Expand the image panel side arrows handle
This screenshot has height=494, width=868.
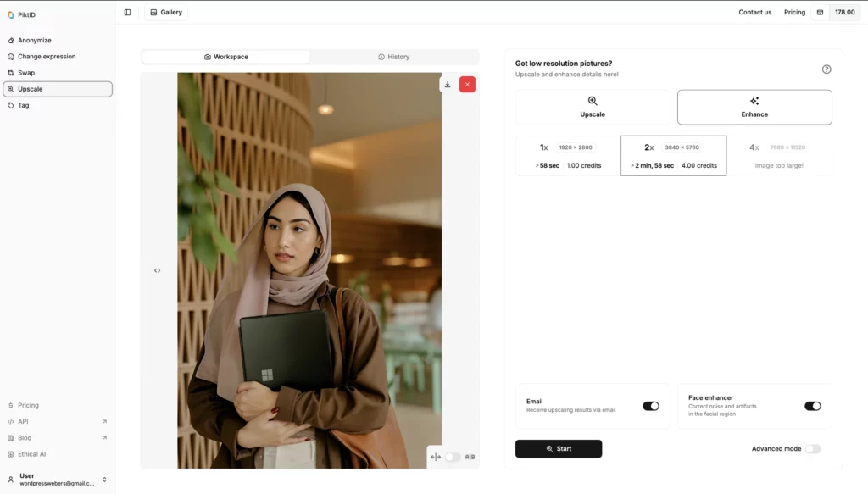[x=157, y=270]
